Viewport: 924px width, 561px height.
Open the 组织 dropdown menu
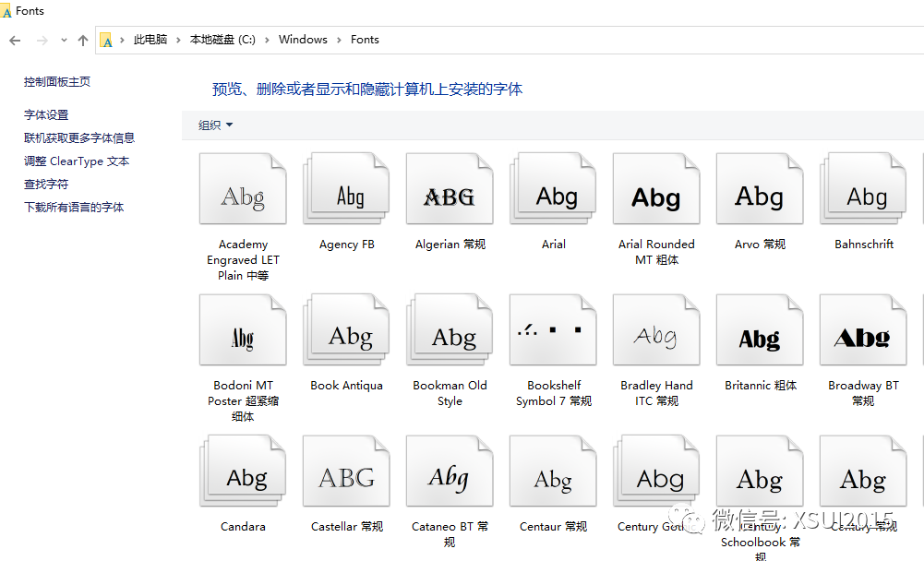(215, 125)
